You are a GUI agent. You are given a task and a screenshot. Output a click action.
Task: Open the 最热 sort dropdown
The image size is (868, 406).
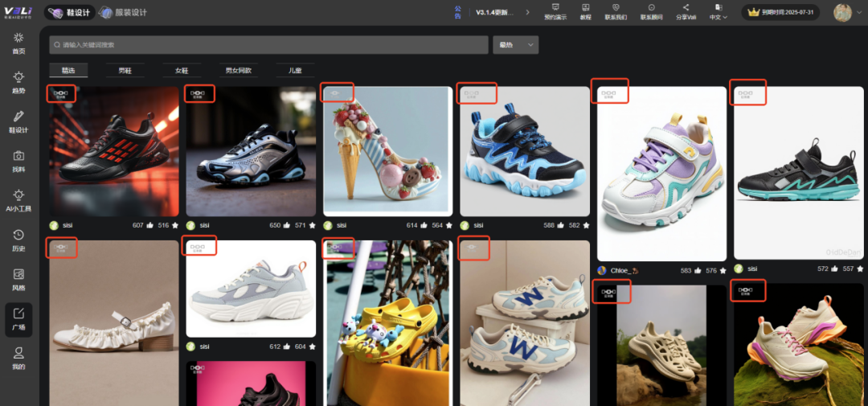(515, 45)
